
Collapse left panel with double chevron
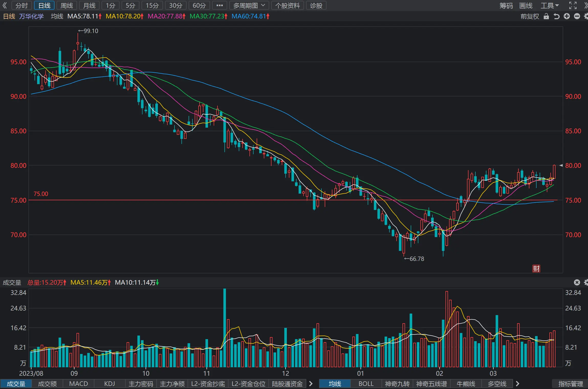[5, 5]
